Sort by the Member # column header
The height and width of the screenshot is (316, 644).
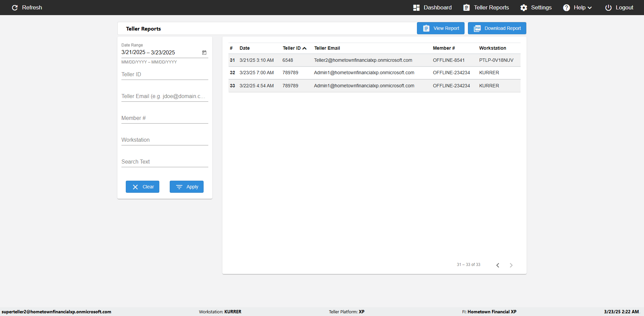click(x=444, y=48)
